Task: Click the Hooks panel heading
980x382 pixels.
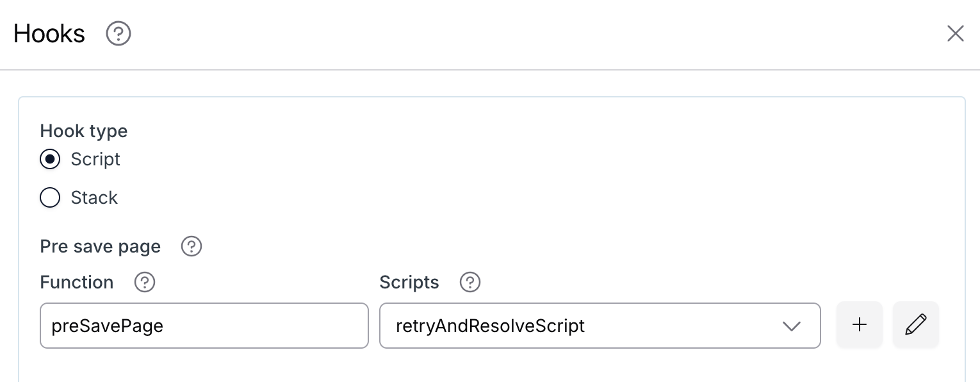Action: (x=49, y=33)
